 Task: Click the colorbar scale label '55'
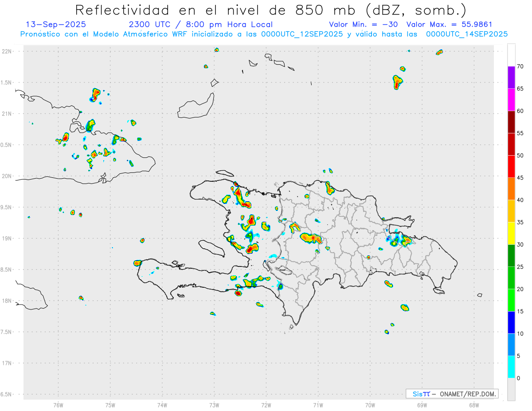click(520, 133)
